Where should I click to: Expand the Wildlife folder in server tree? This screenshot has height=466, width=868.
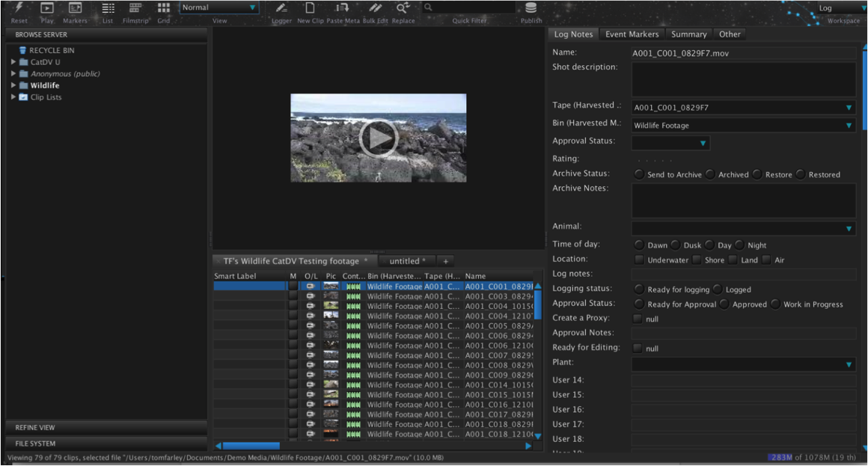13,85
